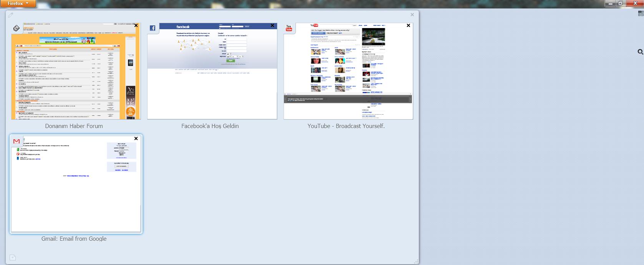Click the Facebook favicon on thumbnail
This screenshot has width=644, height=265.
[153, 28]
